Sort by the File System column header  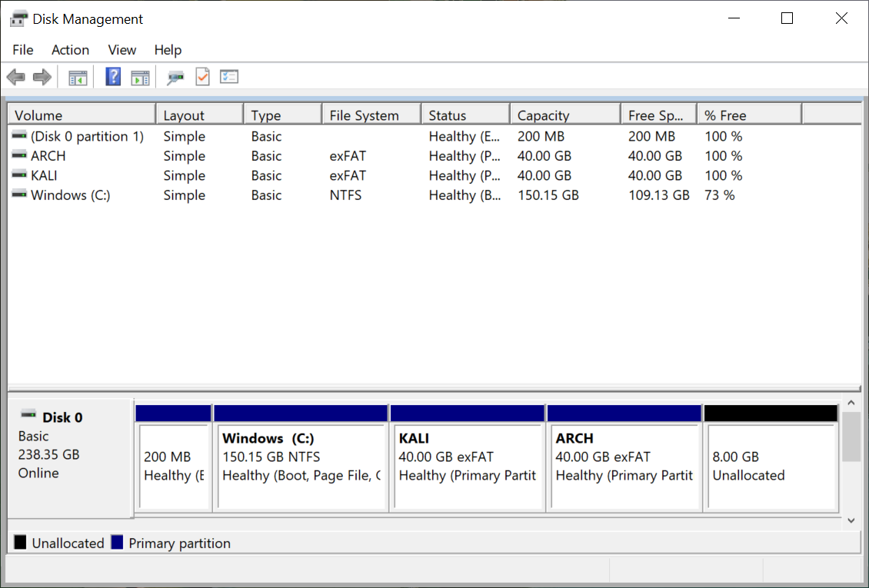[x=372, y=115]
